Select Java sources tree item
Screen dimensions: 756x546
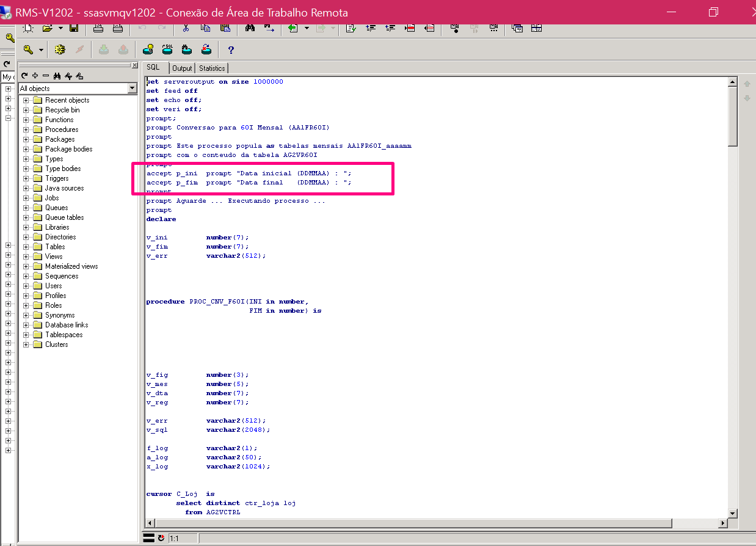64,188
